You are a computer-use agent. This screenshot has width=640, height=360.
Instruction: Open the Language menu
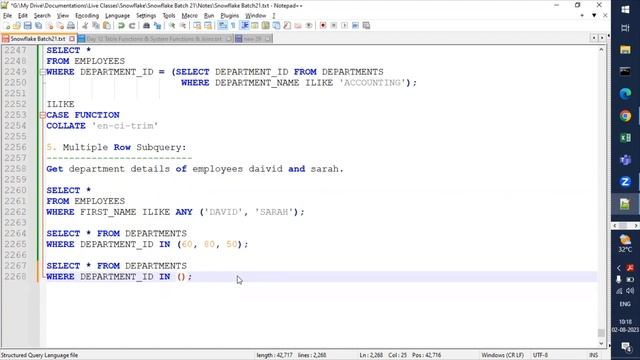[x=117, y=16]
